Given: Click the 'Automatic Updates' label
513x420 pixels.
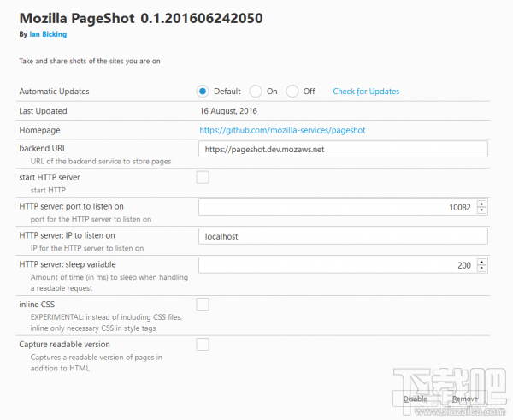Looking at the screenshot, I should tap(54, 92).
